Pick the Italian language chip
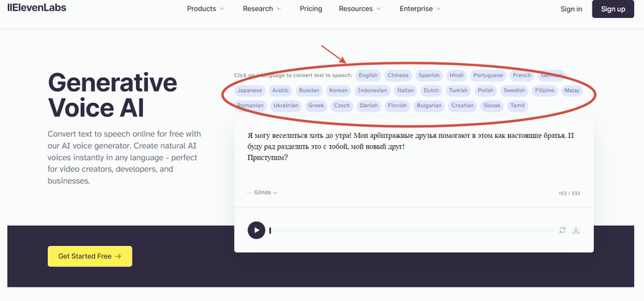 406,90
